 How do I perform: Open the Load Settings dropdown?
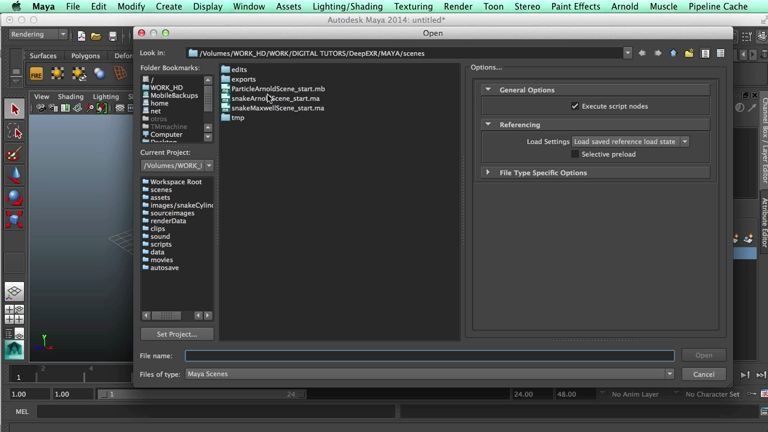(630, 142)
